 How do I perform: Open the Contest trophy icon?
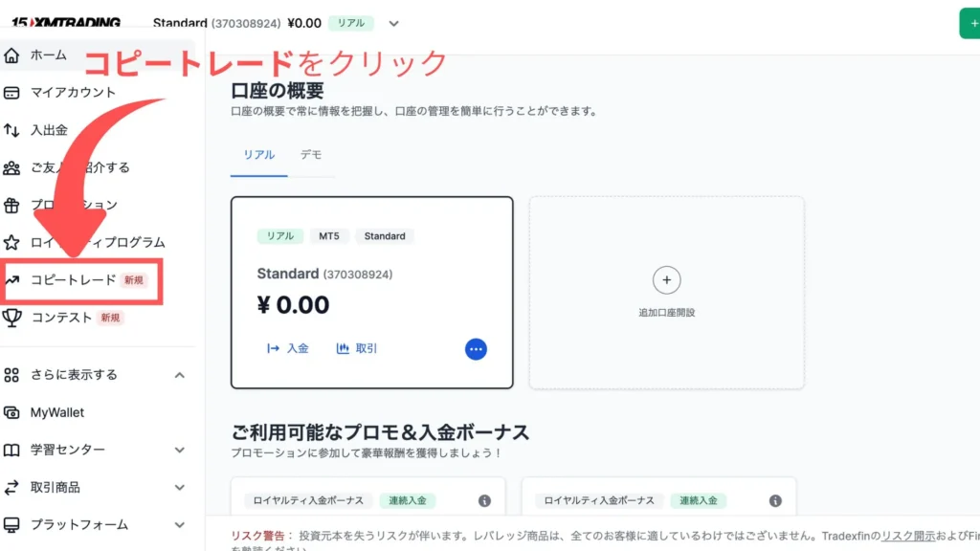pos(12,318)
